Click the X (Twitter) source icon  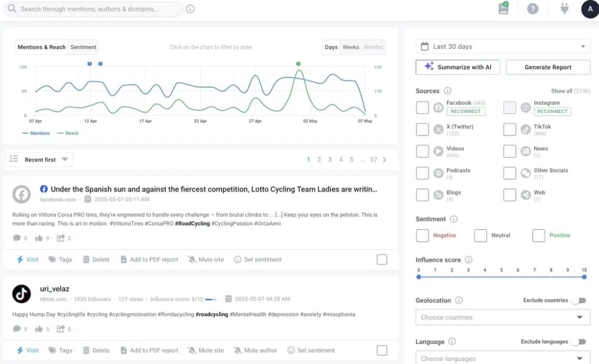click(x=438, y=130)
